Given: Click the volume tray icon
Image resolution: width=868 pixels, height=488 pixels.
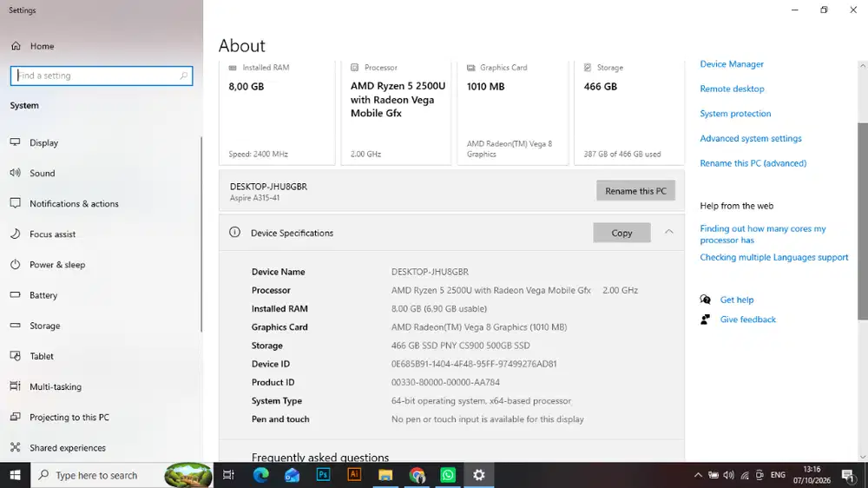Looking at the screenshot, I should [728, 475].
